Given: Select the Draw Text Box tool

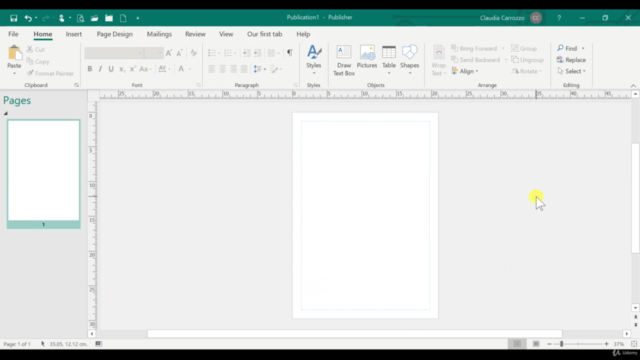Looking at the screenshot, I should click(344, 60).
